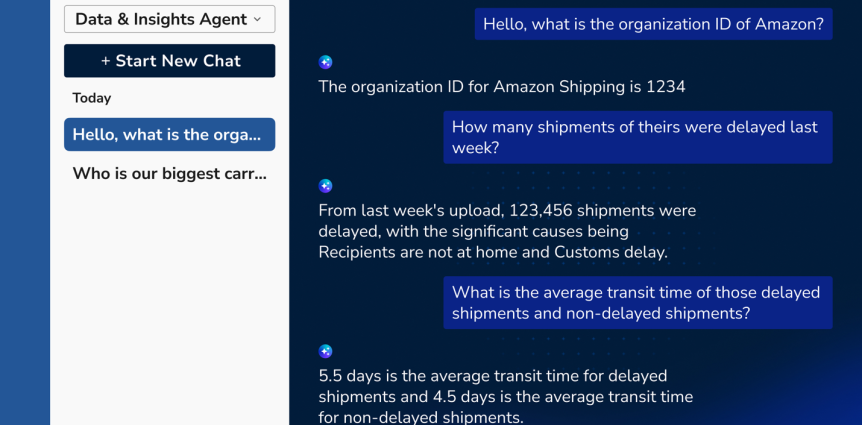This screenshot has height=425, width=862.
Task: Click the AI sparkle icon above delayed shipments reply
Action: click(325, 186)
